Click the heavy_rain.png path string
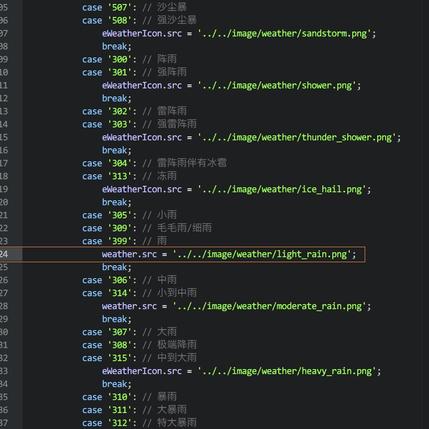Viewport: 429px width, 429px height. tap(287, 371)
